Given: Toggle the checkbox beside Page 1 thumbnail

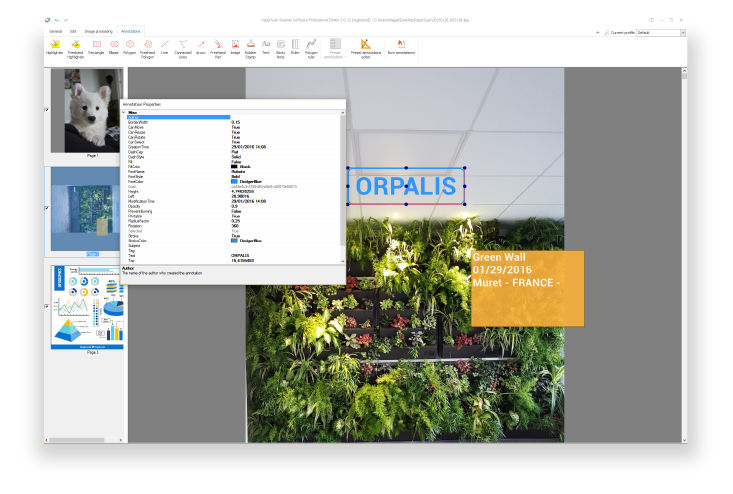Looking at the screenshot, I should (47, 110).
